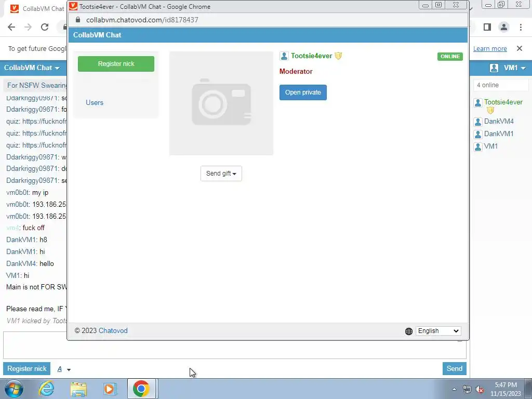Click the green Register nick button in popup

(116, 64)
